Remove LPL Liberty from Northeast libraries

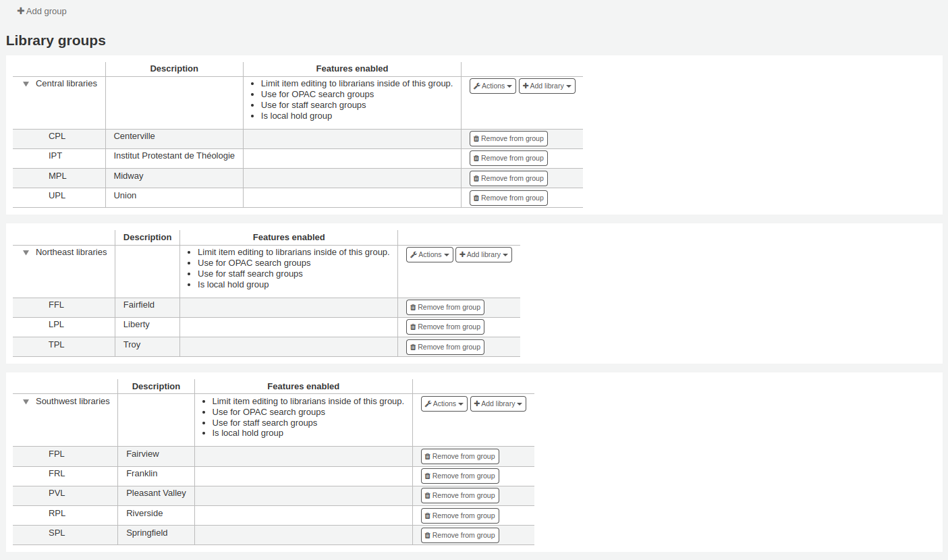(x=445, y=326)
